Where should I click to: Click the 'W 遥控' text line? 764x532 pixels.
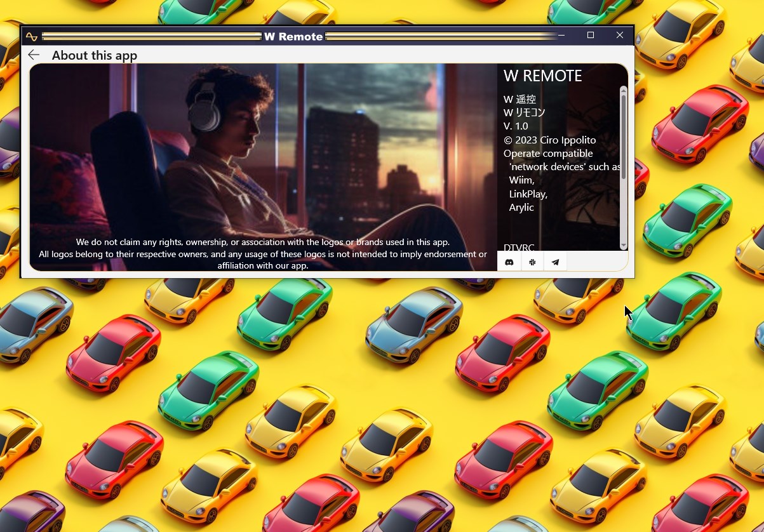click(520, 99)
